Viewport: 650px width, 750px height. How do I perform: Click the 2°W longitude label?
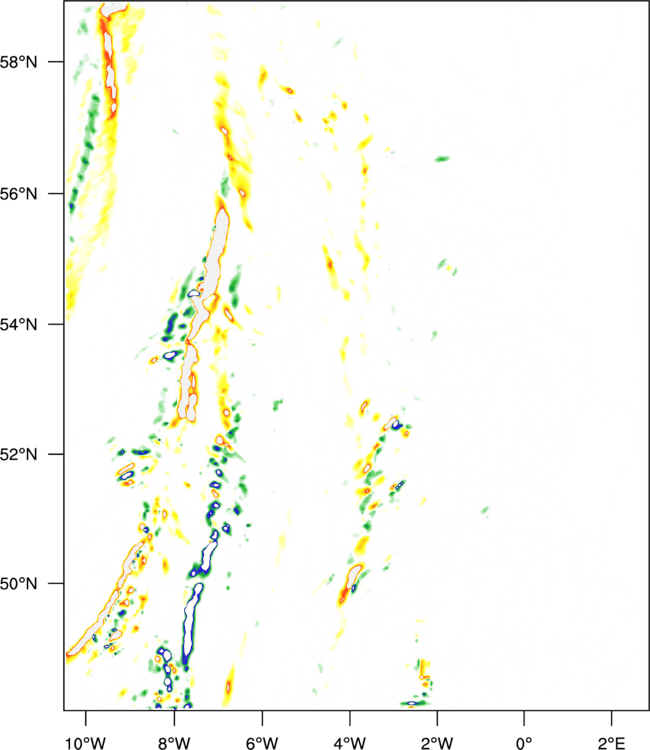pyautogui.click(x=437, y=743)
